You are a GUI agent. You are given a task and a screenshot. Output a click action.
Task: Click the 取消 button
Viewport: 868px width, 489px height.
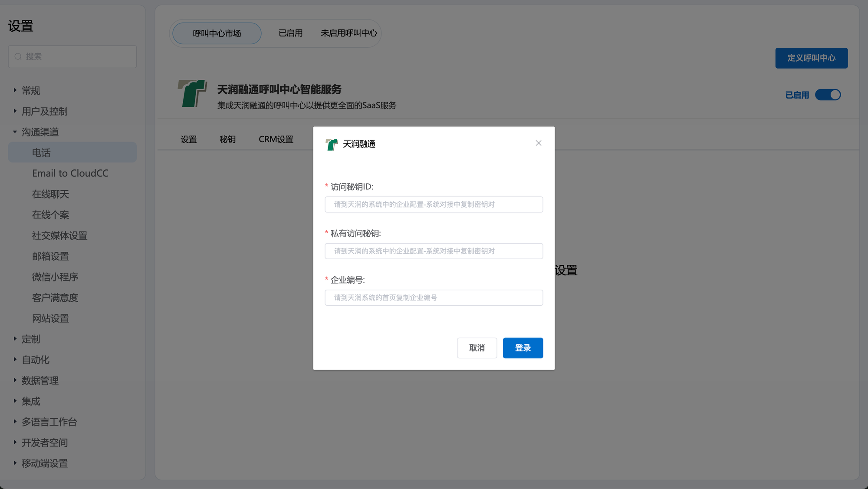[x=477, y=348]
